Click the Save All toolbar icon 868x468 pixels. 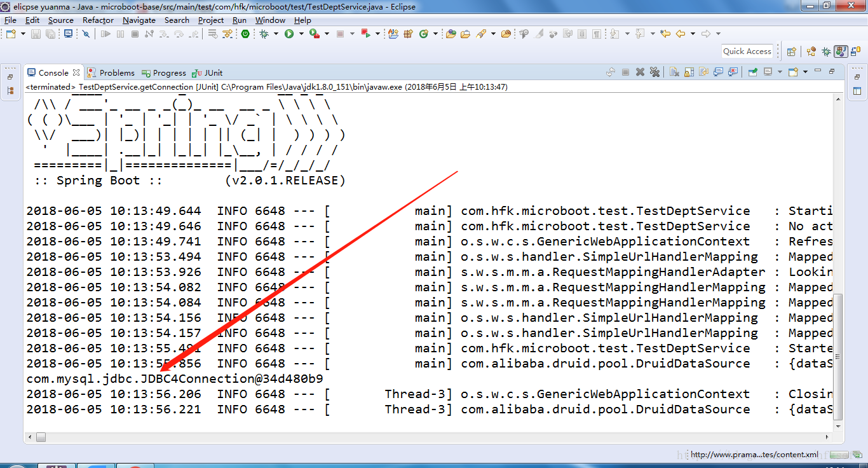click(50, 34)
